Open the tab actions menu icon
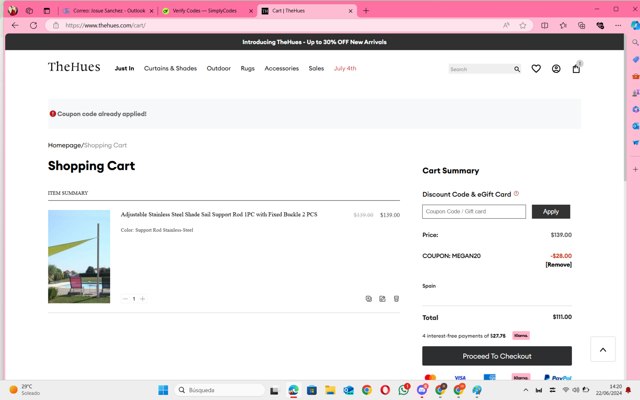Screen dimensions: 640x400 47,11
